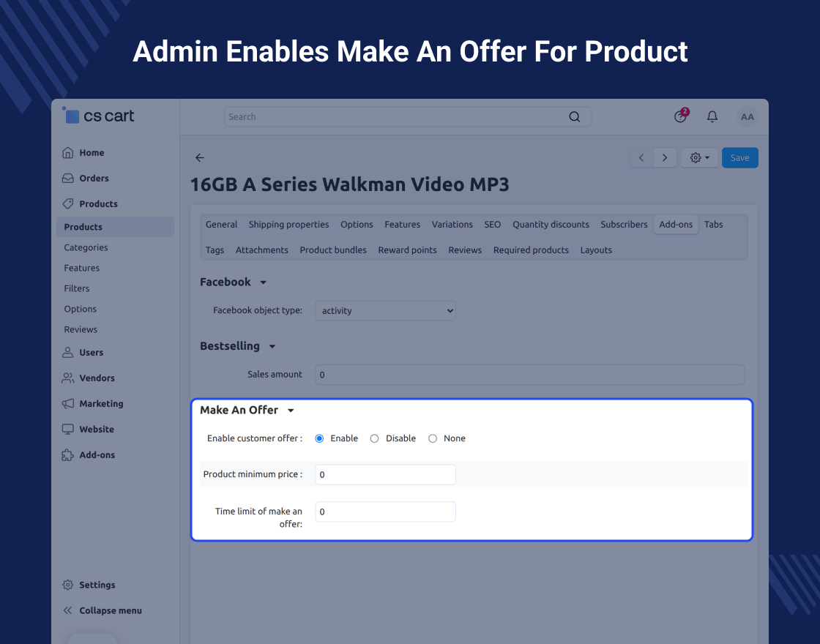Switch to the Shipping properties tab

288,224
